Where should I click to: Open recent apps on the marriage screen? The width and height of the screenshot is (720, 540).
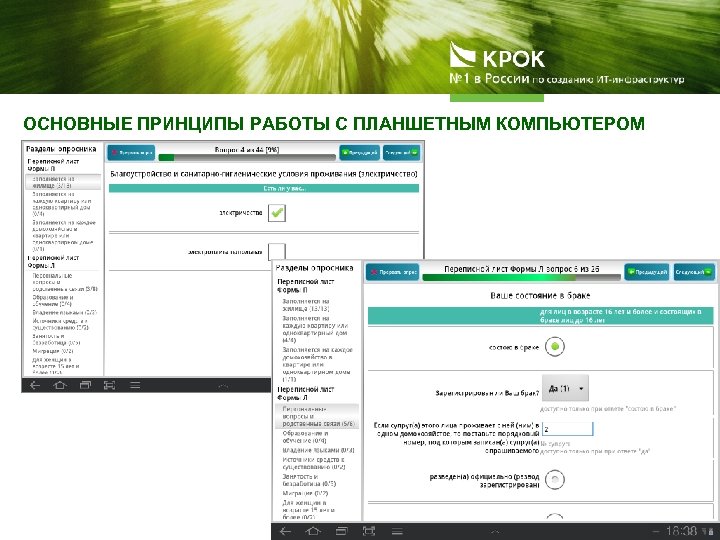click(341, 531)
